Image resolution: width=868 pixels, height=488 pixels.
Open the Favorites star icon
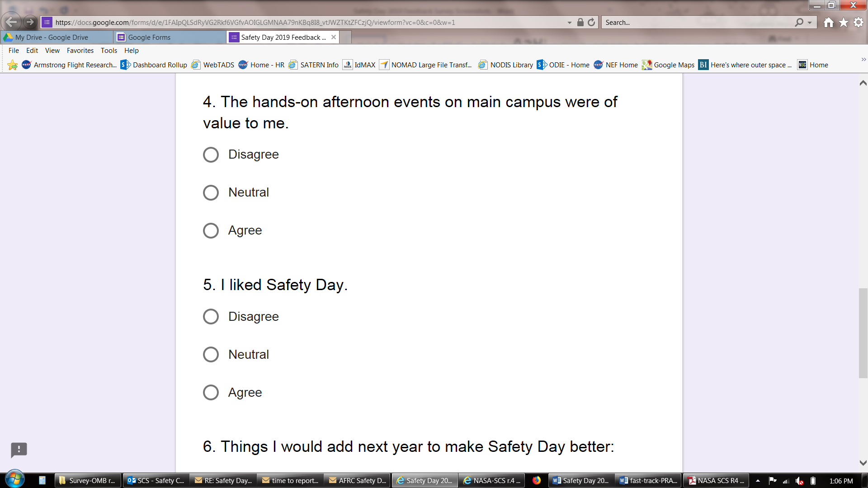point(844,22)
